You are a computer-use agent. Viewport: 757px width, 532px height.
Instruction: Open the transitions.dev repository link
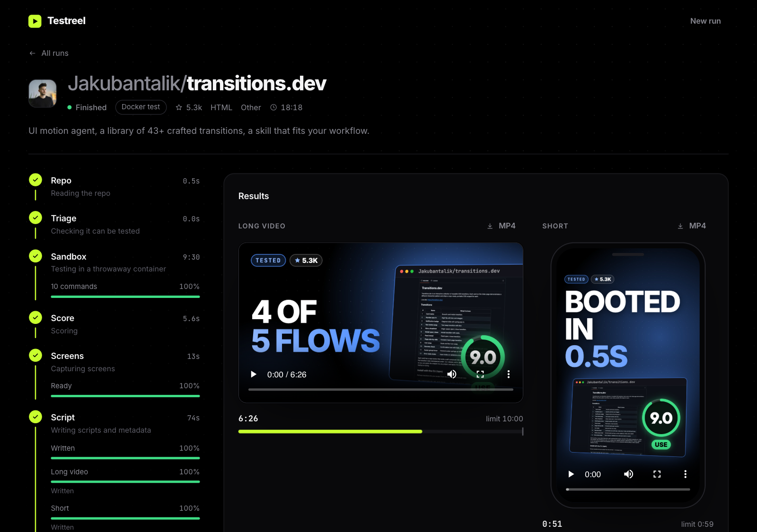256,84
